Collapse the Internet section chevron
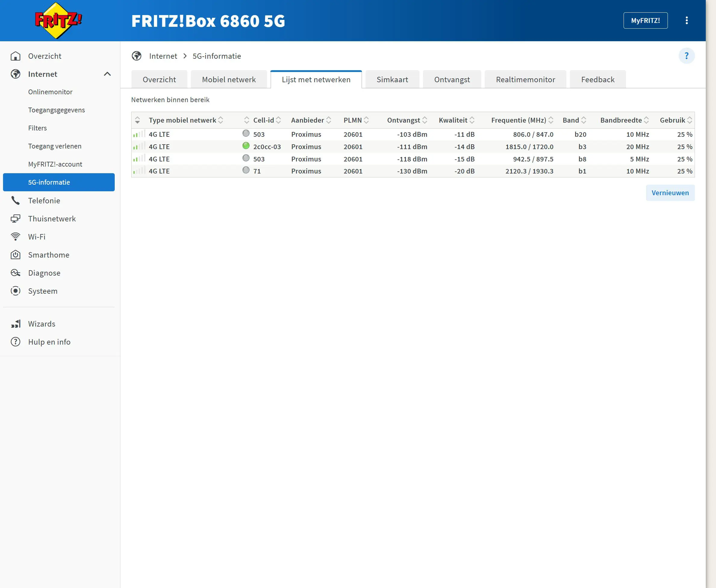 (108, 73)
